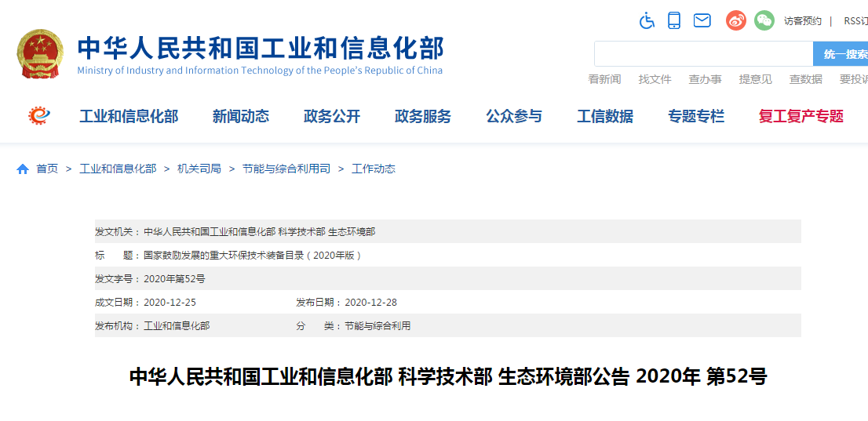Navigate to 机关司局 in breadcrumb

199,169
